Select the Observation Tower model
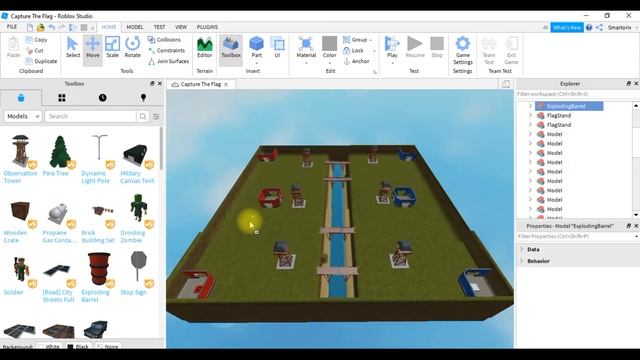 [20, 159]
